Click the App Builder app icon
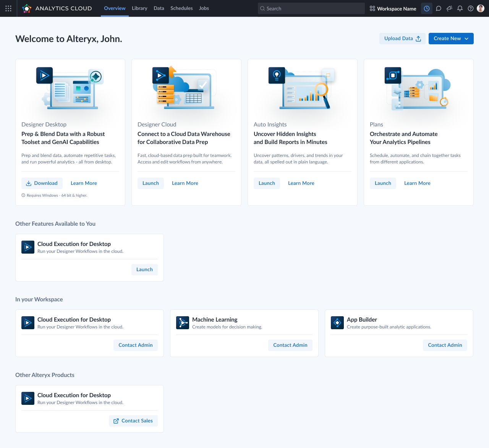Viewport: 489px width, 448px height. click(337, 323)
